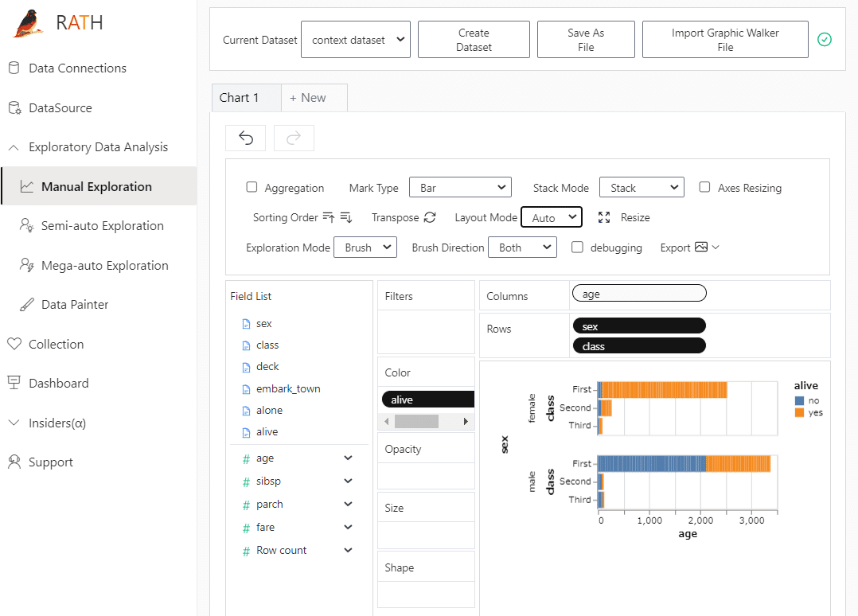Click the Create Dataset button
858x616 pixels.
pos(474,39)
